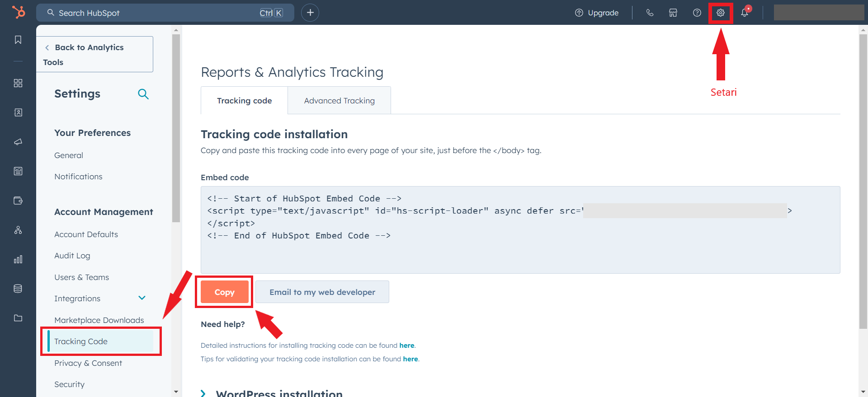
Task: Click Email to my web developer
Action: [x=322, y=292]
